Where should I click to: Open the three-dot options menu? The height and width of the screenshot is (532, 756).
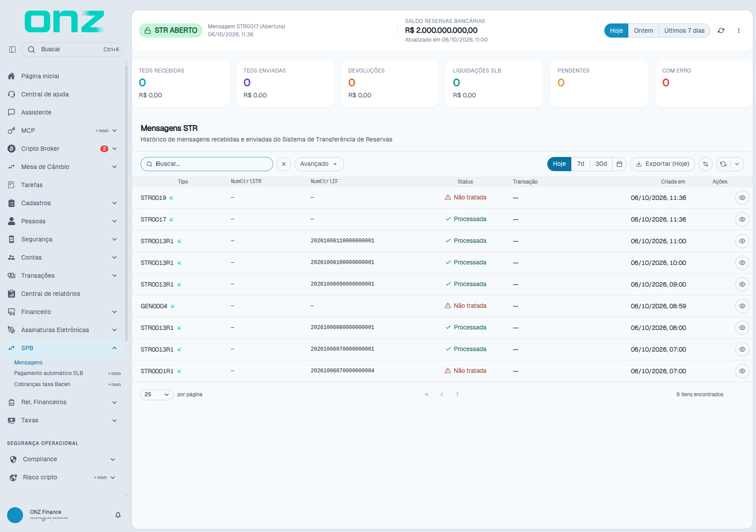[x=739, y=31]
